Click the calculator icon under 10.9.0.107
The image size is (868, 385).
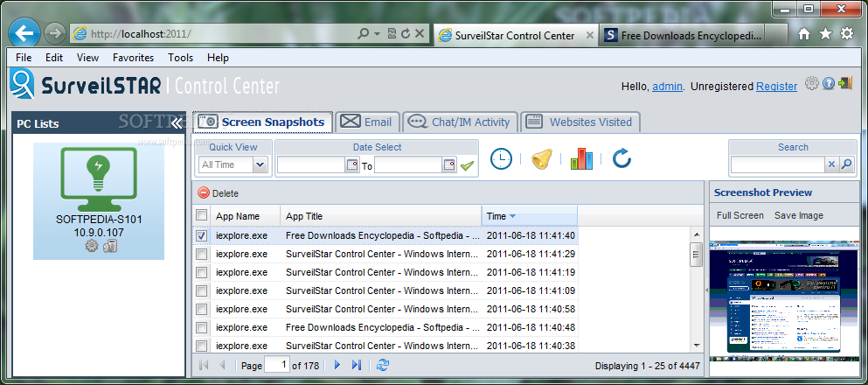click(109, 247)
